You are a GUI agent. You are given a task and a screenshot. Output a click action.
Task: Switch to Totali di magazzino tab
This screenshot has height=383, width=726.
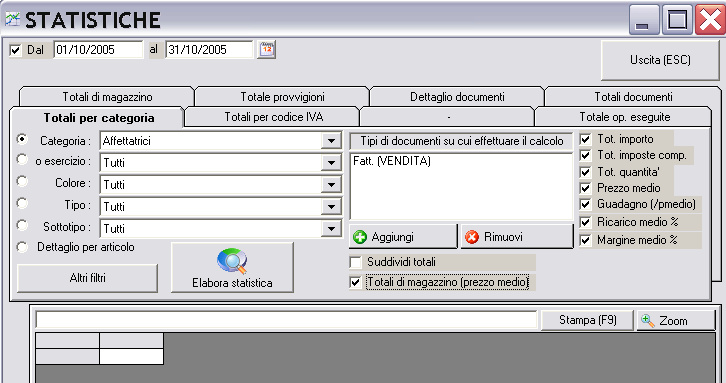click(x=107, y=97)
